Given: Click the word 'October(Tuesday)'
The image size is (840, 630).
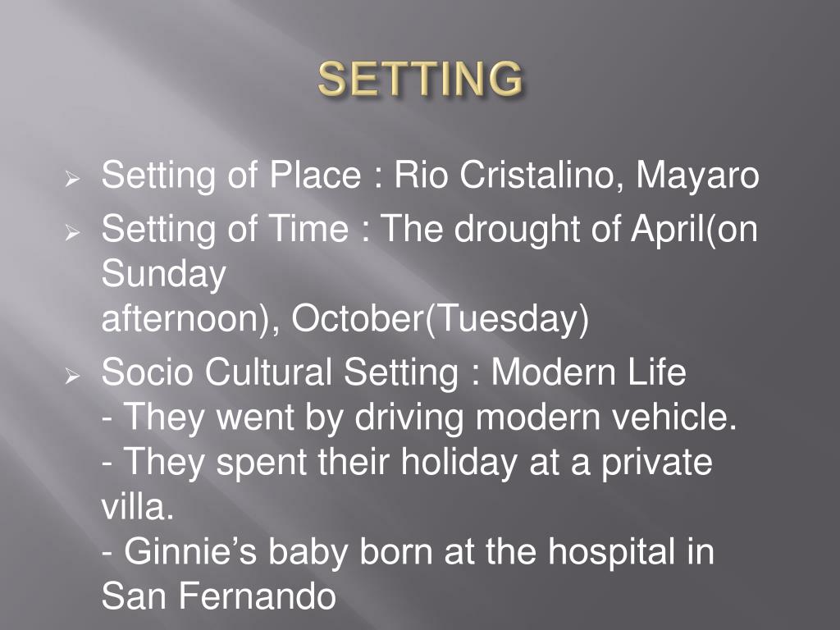Looking at the screenshot, I should point(440,319).
